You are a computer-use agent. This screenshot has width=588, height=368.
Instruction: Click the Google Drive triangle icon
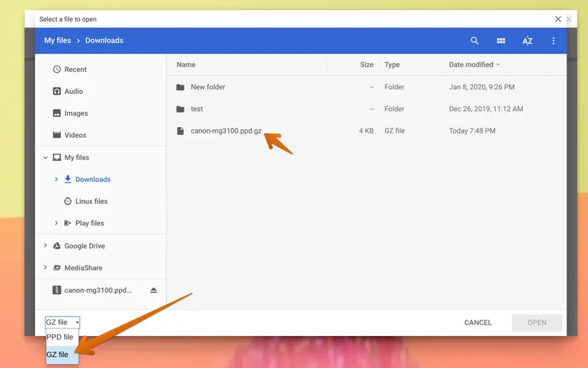point(57,245)
